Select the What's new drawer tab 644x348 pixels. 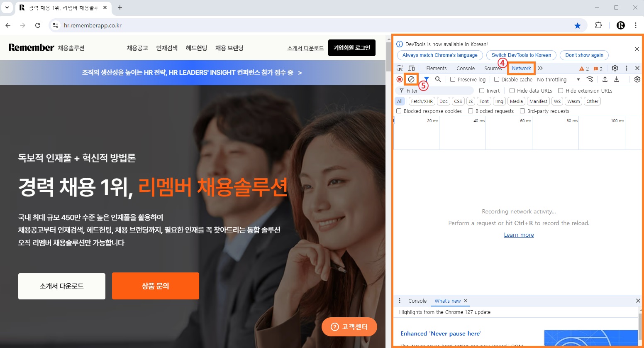point(447,301)
